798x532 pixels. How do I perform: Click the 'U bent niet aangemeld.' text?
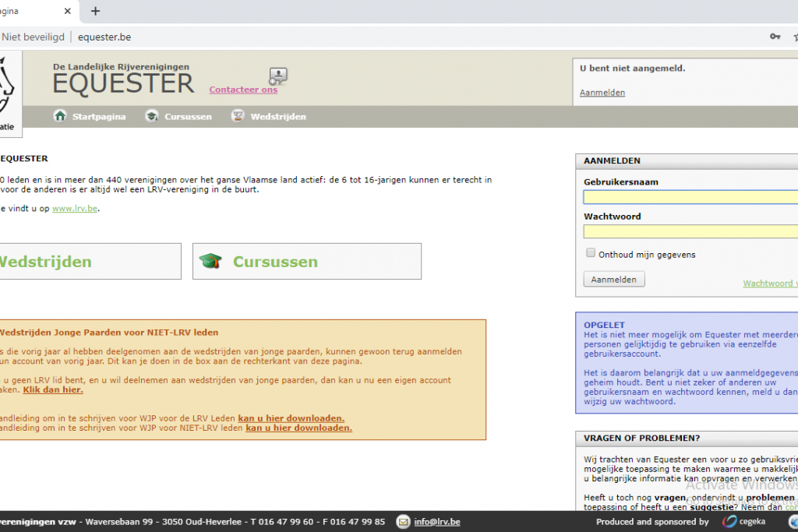point(633,68)
